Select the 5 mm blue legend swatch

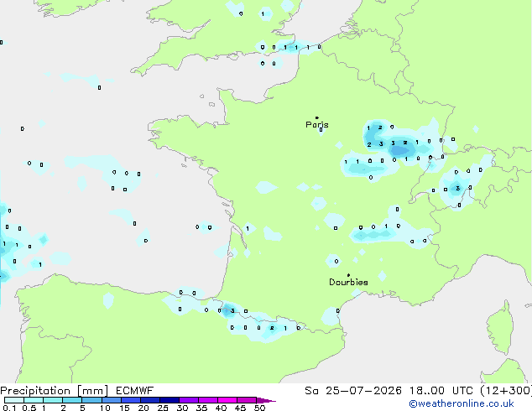click(x=91, y=400)
